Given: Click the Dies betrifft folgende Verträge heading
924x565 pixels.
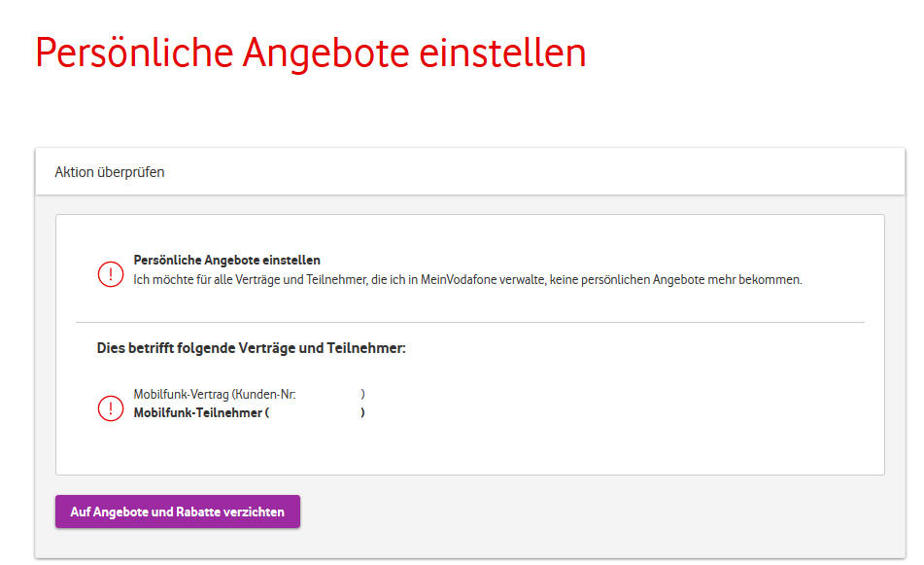Looking at the screenshot, I should [251, 347].
